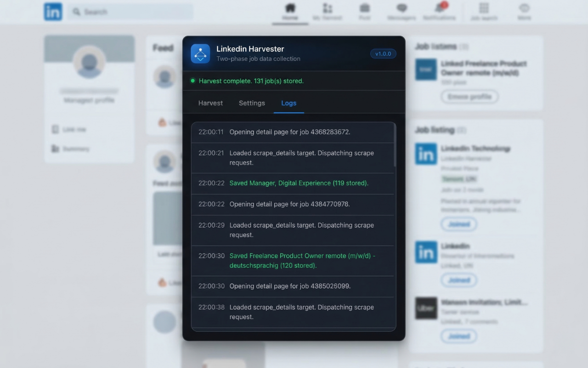Open the More icon in LinkedIn navigation
This screenshot has width=588, height=368.
pos(524,8)
